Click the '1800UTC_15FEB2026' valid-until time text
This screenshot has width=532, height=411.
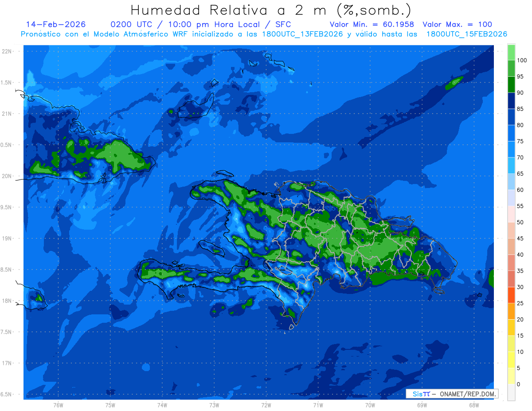tap(466, 34)
